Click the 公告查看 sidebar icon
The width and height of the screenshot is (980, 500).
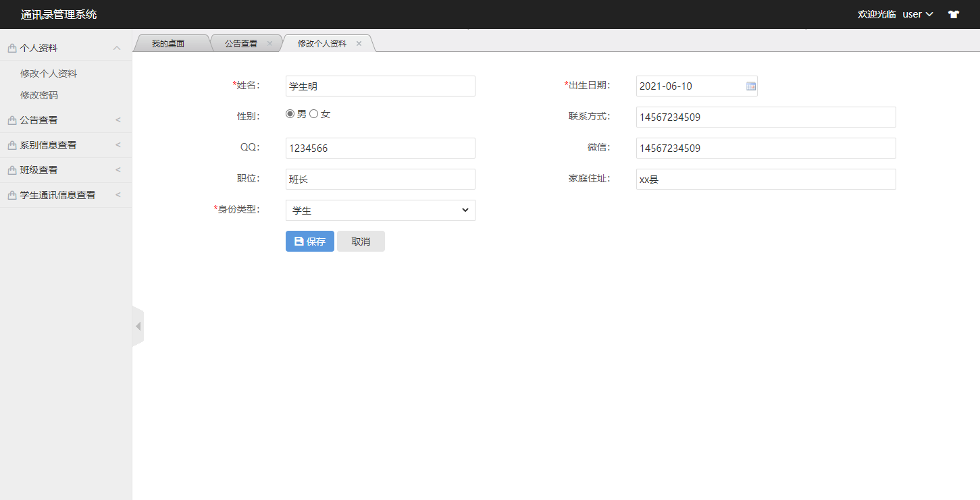click(x=11, y=119)
